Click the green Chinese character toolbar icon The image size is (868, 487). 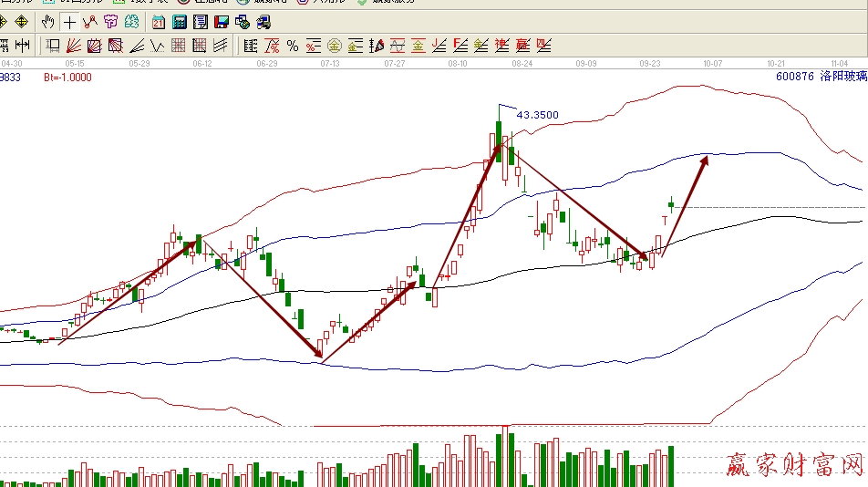(131, 21)
